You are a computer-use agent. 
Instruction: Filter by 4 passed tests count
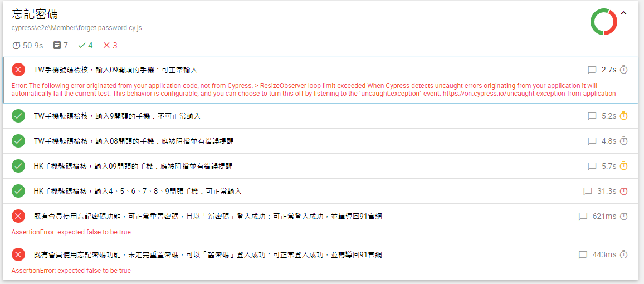point(86,45)
